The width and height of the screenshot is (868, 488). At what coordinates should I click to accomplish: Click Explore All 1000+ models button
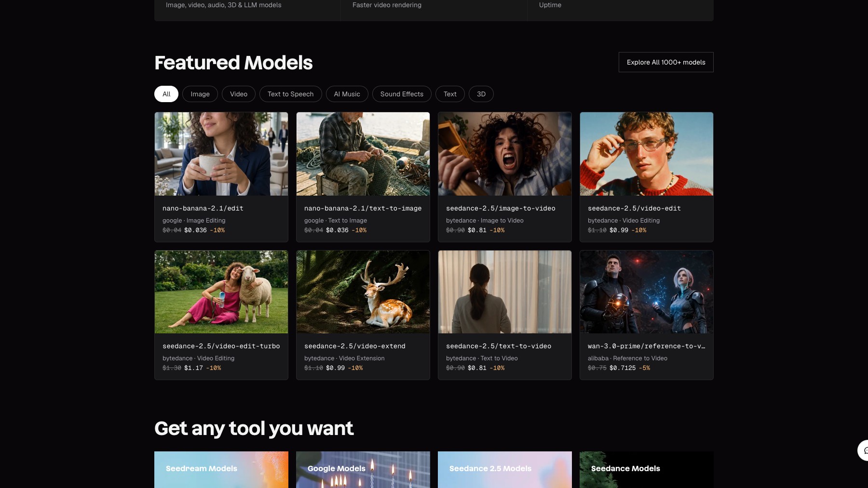666,62
